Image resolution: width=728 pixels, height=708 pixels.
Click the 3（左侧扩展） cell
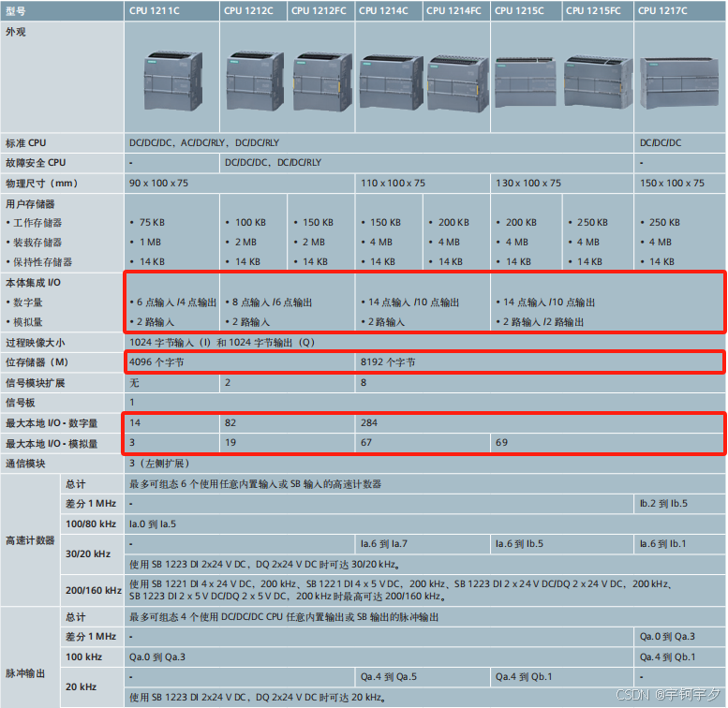coord(424,464)
